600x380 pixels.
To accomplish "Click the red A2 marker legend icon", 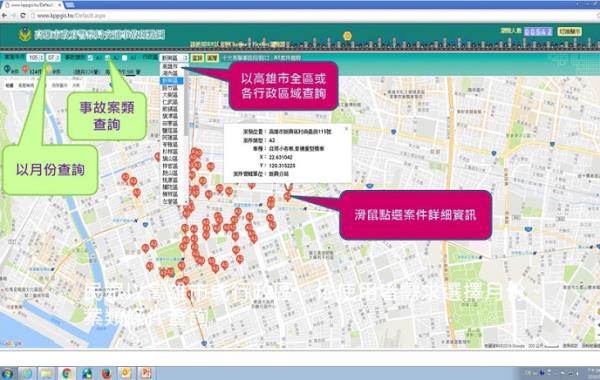I will (25, 69).
